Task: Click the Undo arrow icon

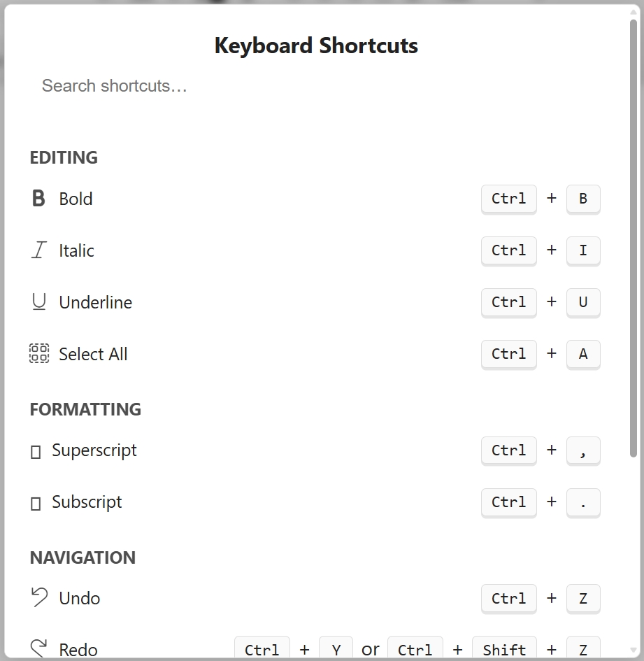Action: (x=39, y=597)
